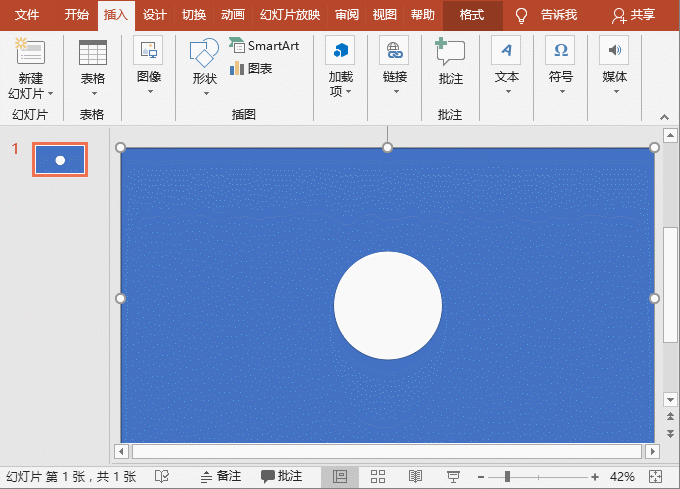Click the New Slide (新建幻灯片) icon
Viewport: 680px width, 489px height.
coord(31,54)
